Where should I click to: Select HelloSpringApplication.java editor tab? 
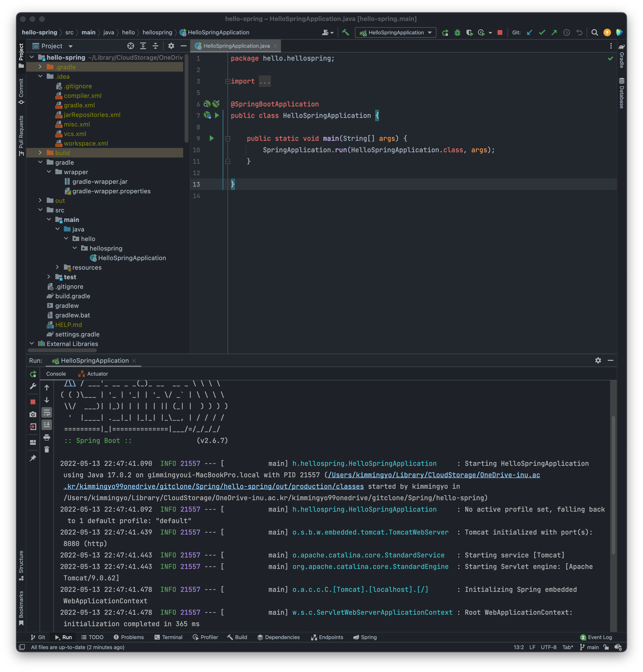(236, 46)
